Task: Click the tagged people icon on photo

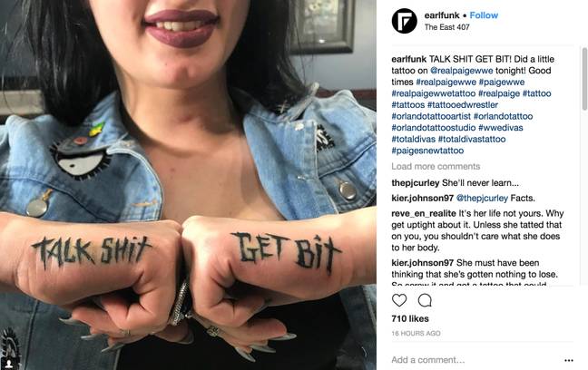Action: coord(8,363)
